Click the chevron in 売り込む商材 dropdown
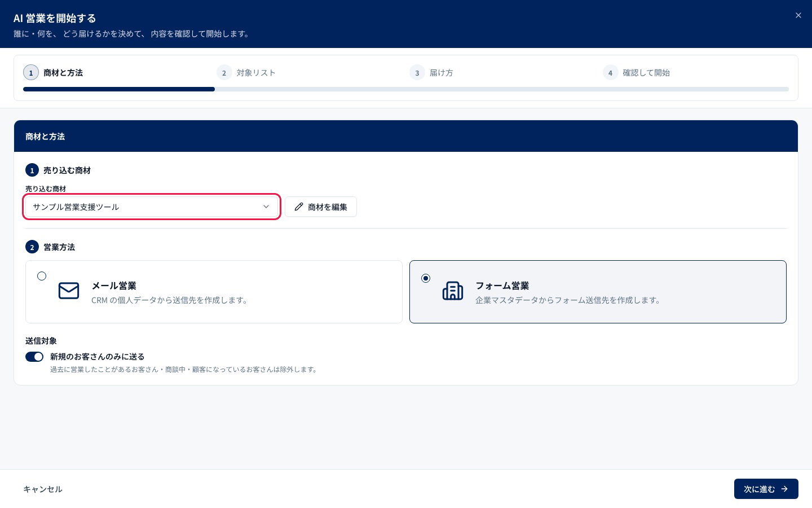The height and width of the screenshot is (508, 812). point(266,207)
